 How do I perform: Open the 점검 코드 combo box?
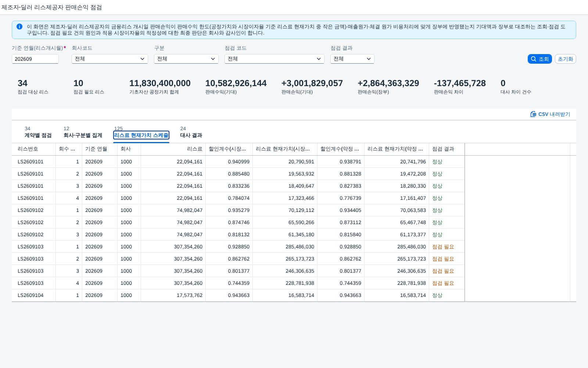275,59
